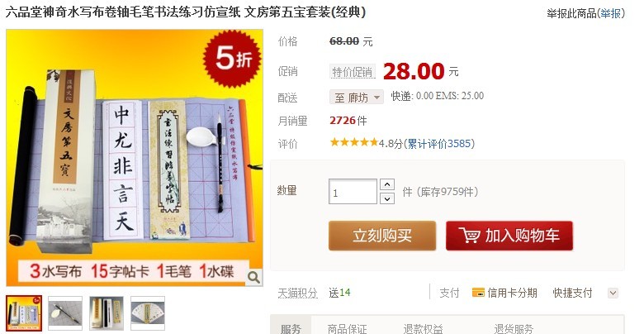Click the quantity input field

click(x=353, y=191)
